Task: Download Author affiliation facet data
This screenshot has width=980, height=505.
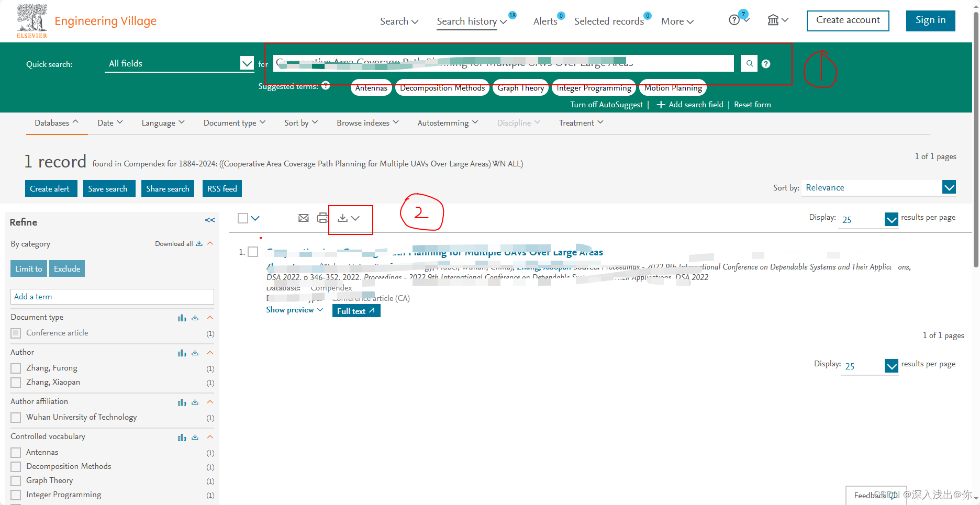Action: [x=195, y=402]
